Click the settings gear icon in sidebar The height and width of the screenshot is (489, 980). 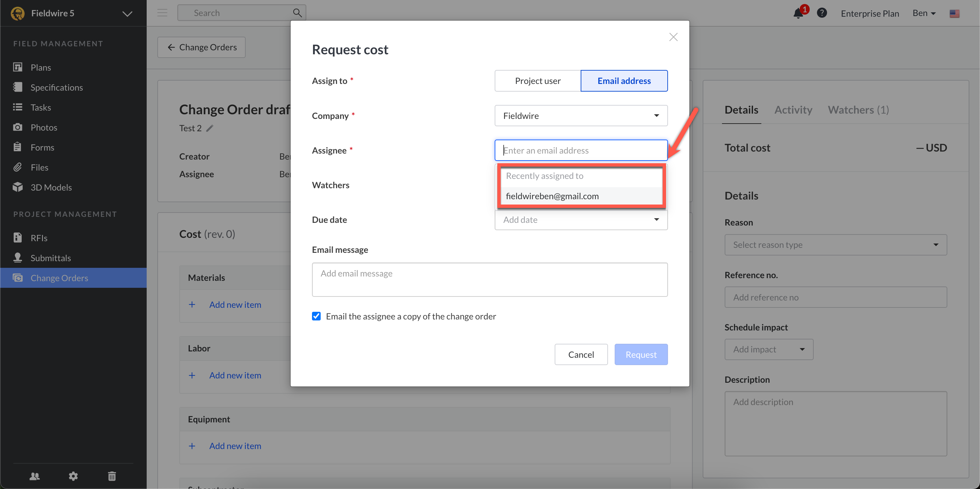click(x=73, y=476)
